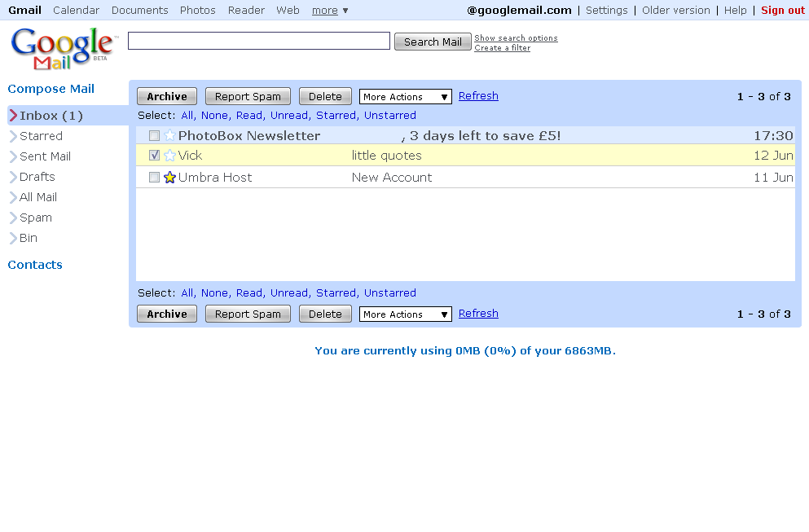
Task: Open the Bin folder
Action: [x=28, y=238]
